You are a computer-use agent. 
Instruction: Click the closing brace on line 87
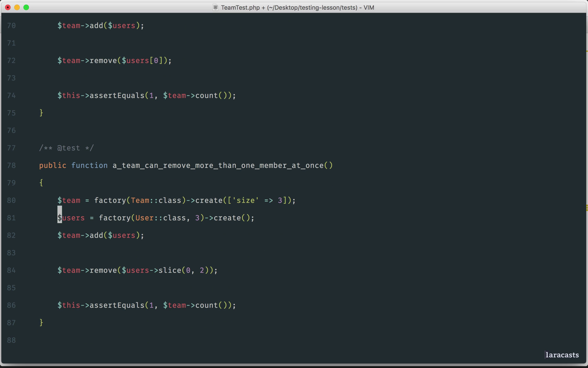click(x=41, y=323)
